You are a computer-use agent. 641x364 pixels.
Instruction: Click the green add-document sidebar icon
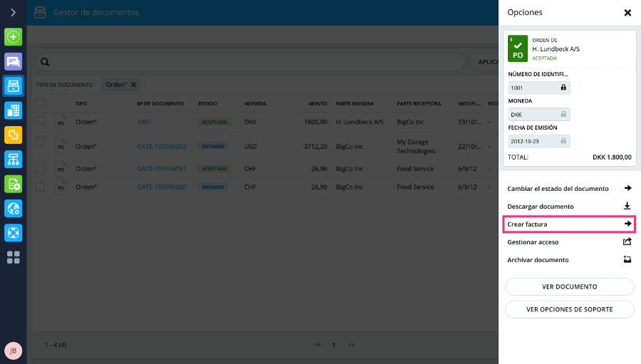coord(13,184)
